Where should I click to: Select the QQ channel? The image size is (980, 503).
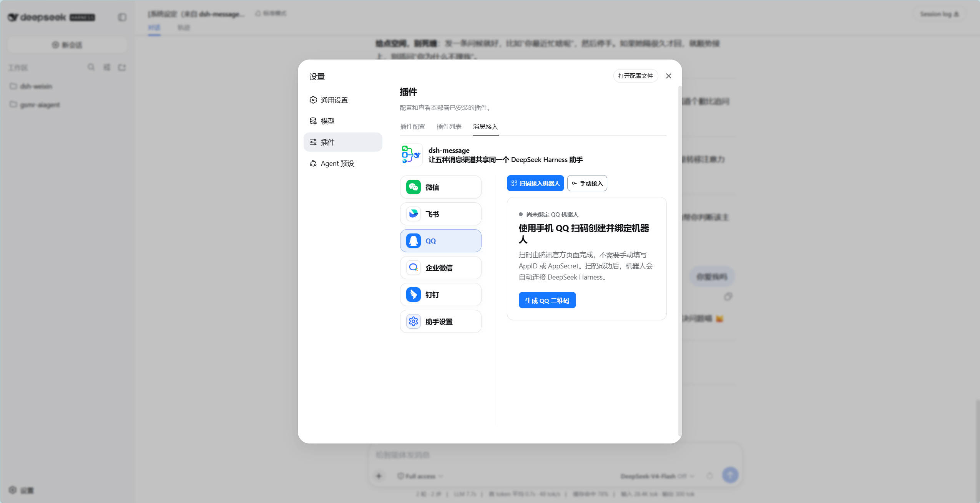[x=440, y=241]
